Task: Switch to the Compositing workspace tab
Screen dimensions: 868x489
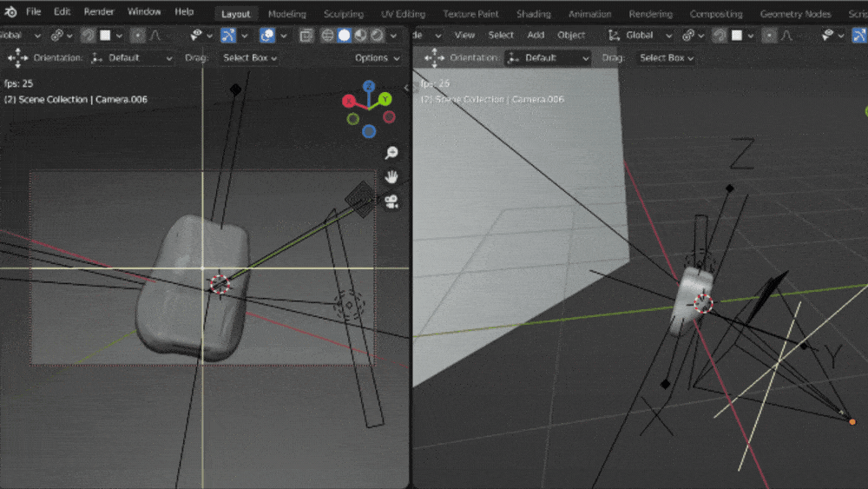Action: coord(716,14)
